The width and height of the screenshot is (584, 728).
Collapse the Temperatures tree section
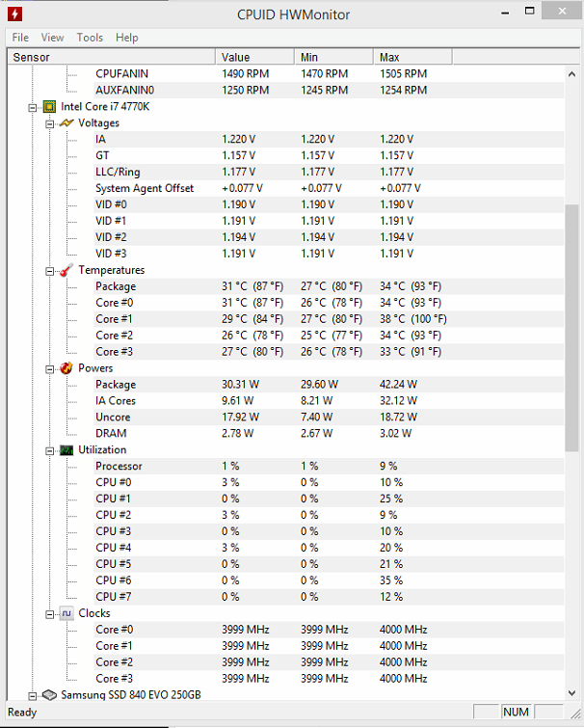(50, 271)
